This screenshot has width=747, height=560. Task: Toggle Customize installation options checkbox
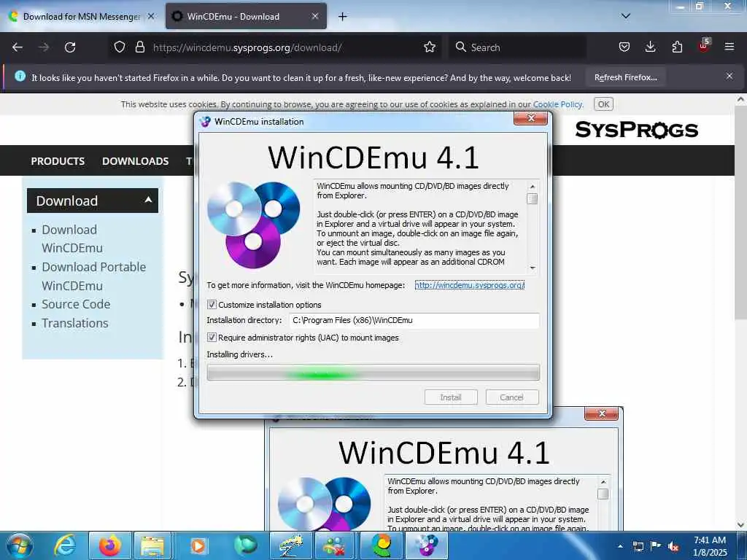[212, 305]
